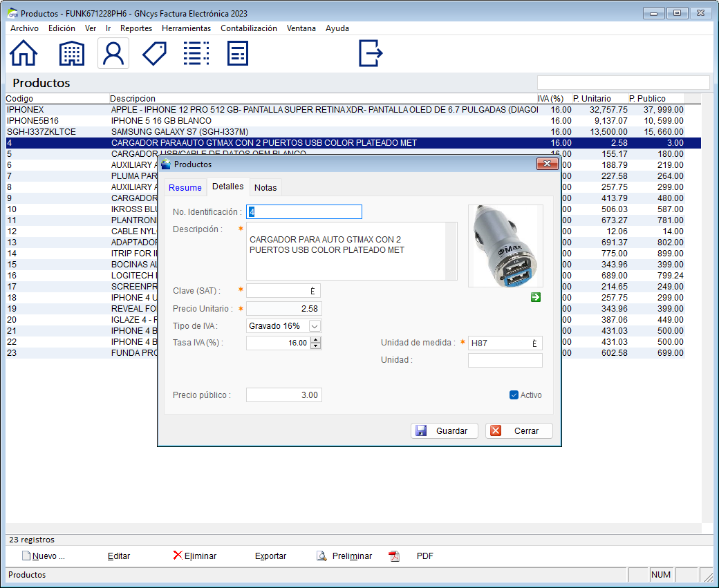Screen dimensions: 719x588
Task: Click the Clave (SAT) lookup button
Action: (312, 291)
